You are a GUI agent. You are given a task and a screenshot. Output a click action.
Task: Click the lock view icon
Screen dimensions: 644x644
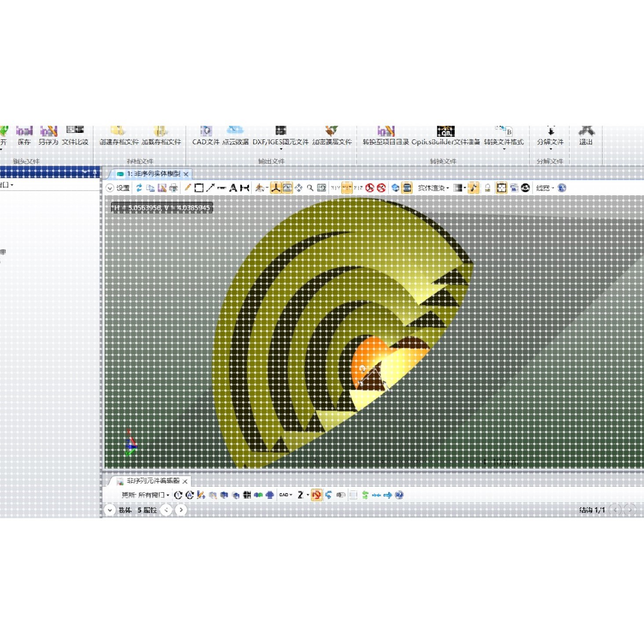tap(487, 188)
